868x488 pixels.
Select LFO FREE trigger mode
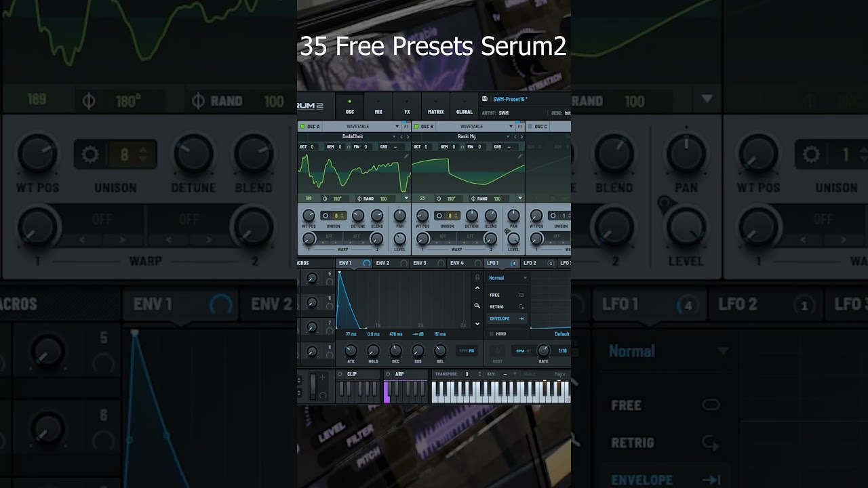[507, 295]
